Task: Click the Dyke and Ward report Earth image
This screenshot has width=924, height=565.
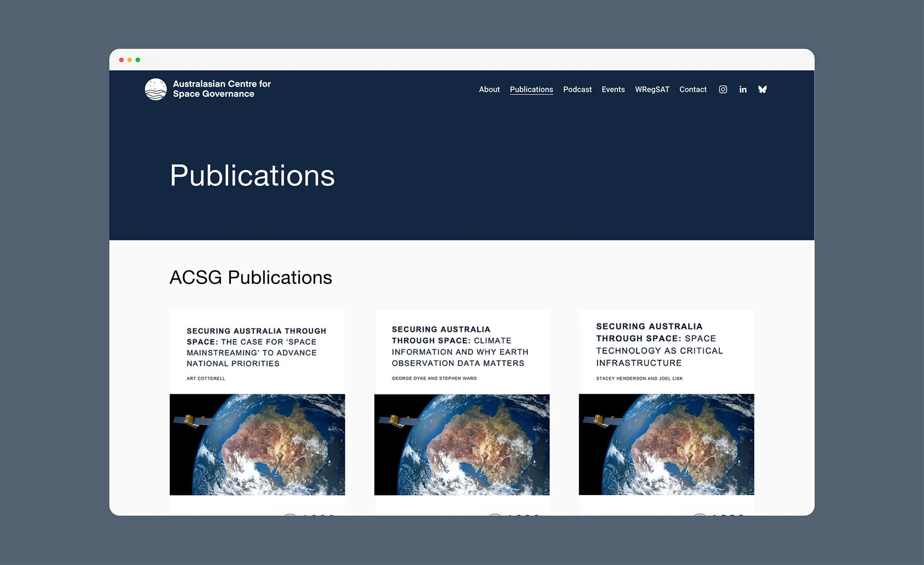Action: pos(462,444)
